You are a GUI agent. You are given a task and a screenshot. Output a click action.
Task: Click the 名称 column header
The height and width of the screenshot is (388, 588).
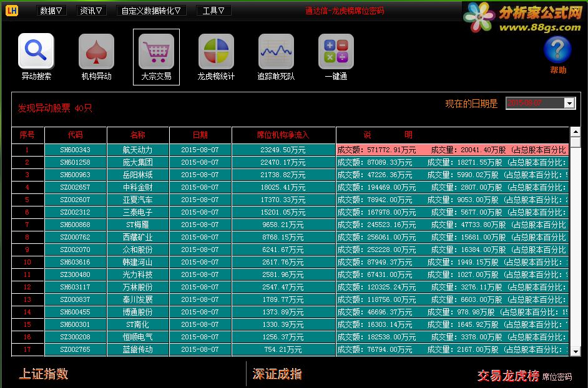coord(137,135)
